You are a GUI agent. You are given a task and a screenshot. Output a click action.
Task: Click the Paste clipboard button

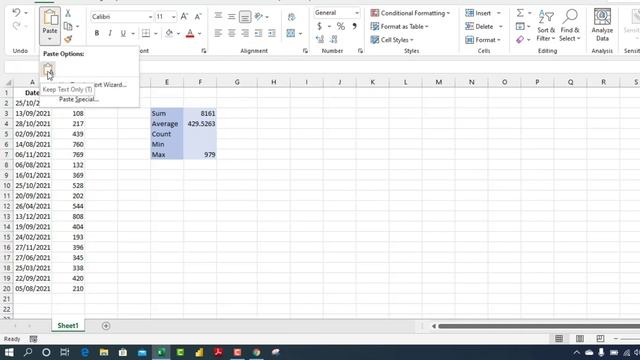coord(50,21)
